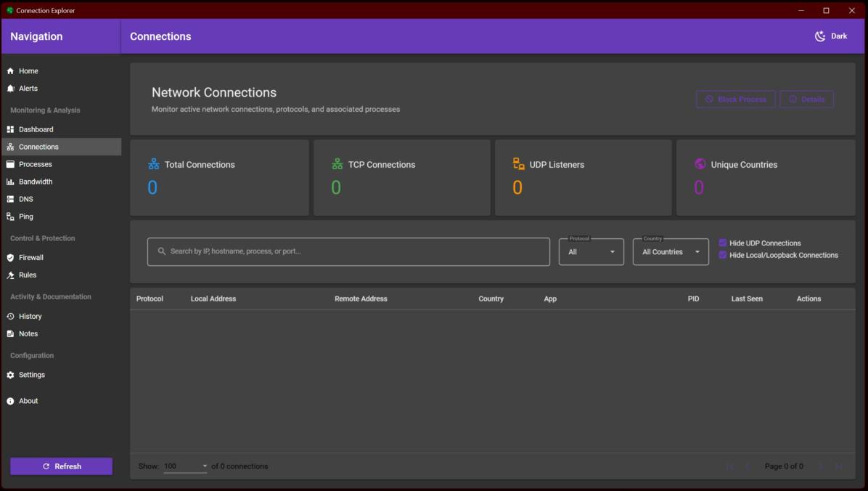This screenshot has width=868, height=491.
Task: Click the About info icon
Action: point(10,401)
